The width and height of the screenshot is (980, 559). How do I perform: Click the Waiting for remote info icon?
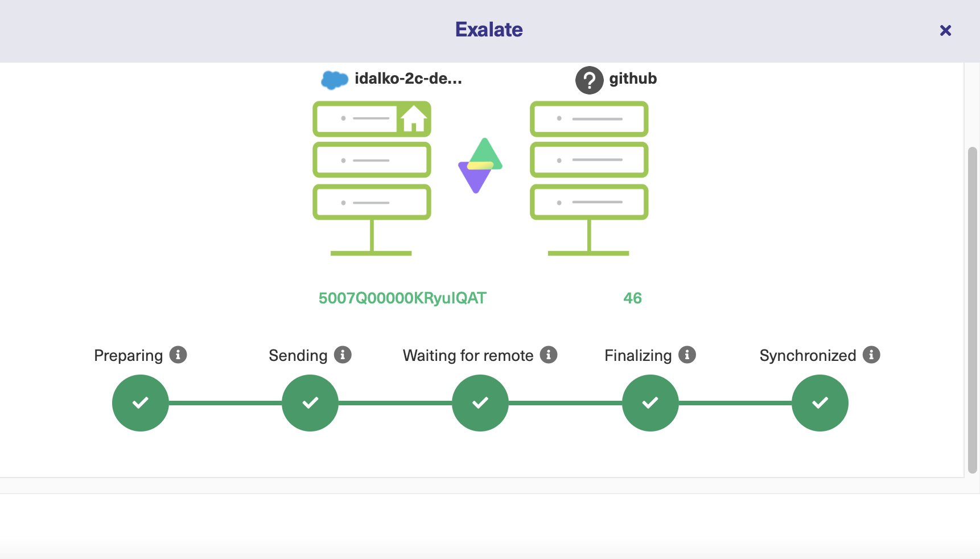pos(549,355)
